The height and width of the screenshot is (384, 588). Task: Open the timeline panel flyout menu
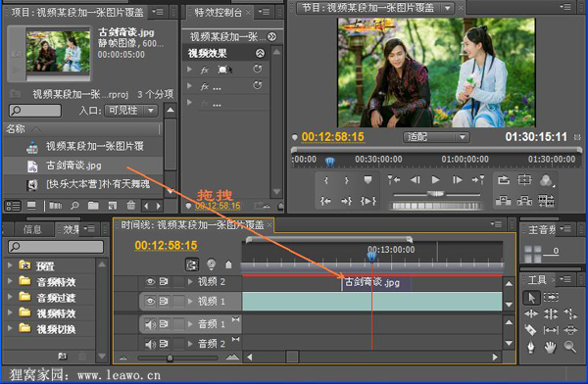coord(497,224)
